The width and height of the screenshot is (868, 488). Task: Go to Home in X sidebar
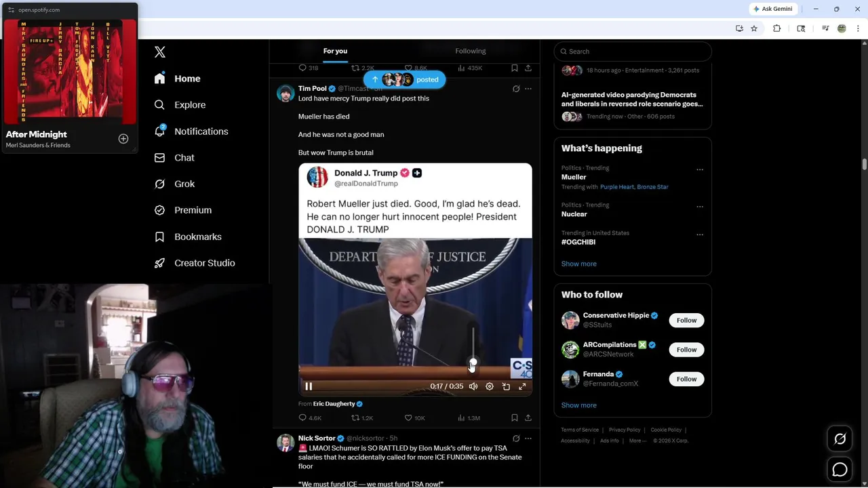(x=177, y=79)
